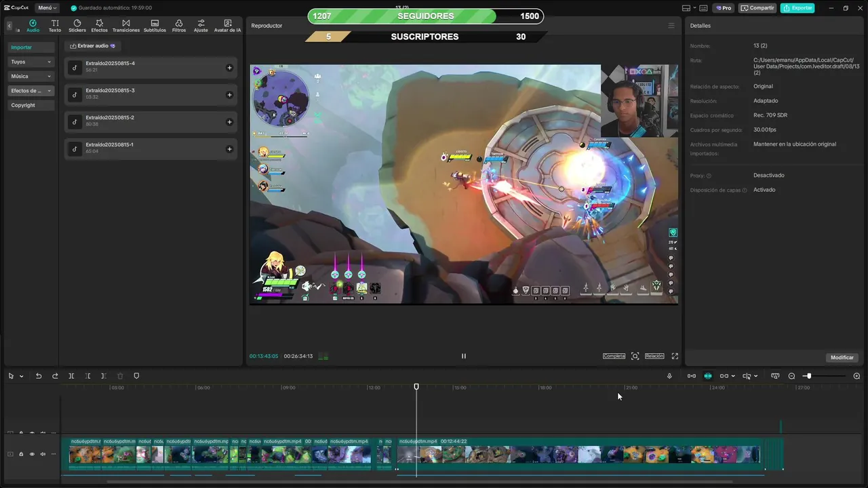Open the Menú dropdown

[x=47, y=8]
